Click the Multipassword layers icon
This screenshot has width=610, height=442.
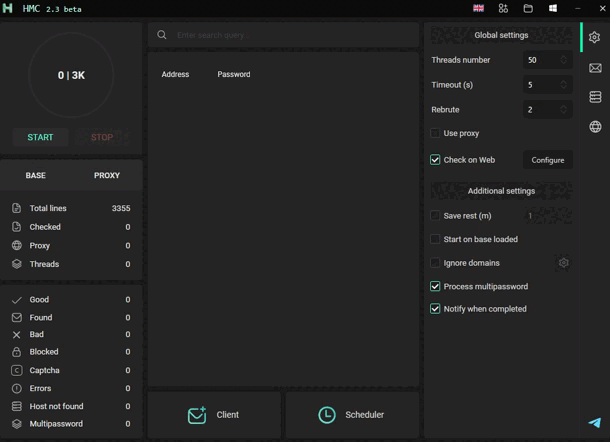16,424
